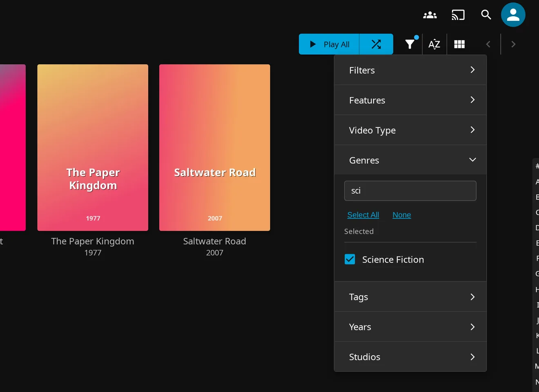Change view with the grid icon
This screenshot has height=392, width=539.
pos(459,44)
